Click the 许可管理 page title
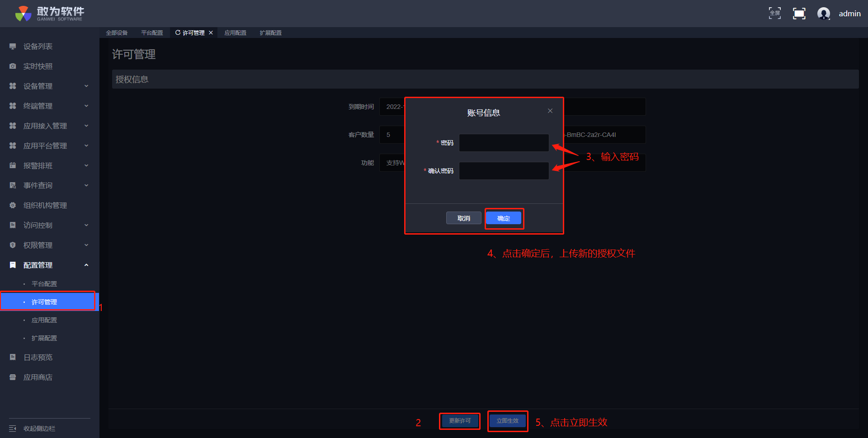The height and width of the screenshot is (438, 868). click(x=134, y=54)
